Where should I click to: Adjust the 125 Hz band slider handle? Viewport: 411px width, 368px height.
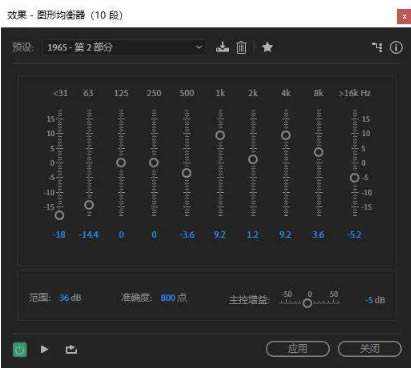pos(121,163)
